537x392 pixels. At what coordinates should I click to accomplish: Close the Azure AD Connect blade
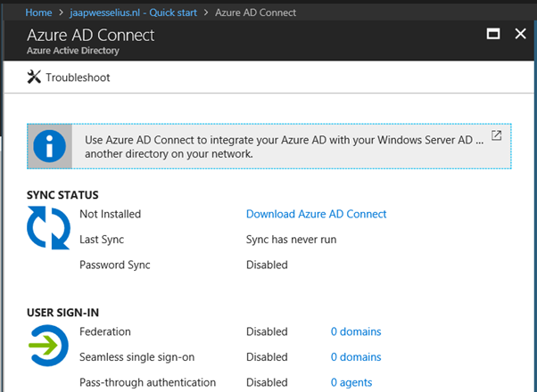[x=521, y=34]
